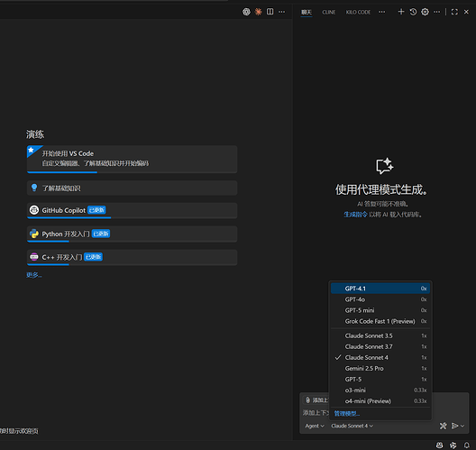Viewport: 476px width, 450px height.
Task: Open chat settings gear icon
Action: coord(425,12)
